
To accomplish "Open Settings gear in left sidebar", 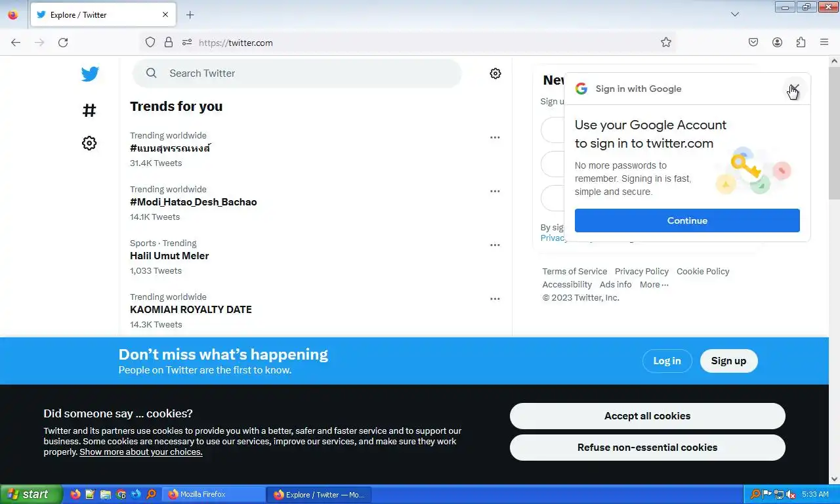I will click(89, 143).
